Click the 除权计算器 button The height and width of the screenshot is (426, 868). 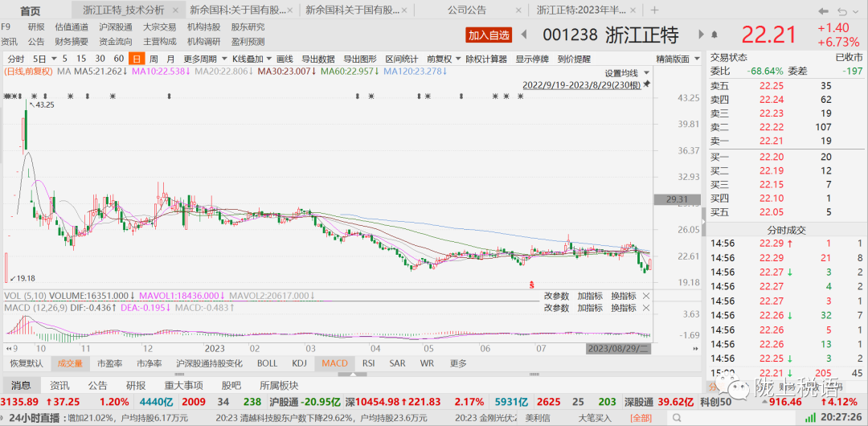[486, 59]
